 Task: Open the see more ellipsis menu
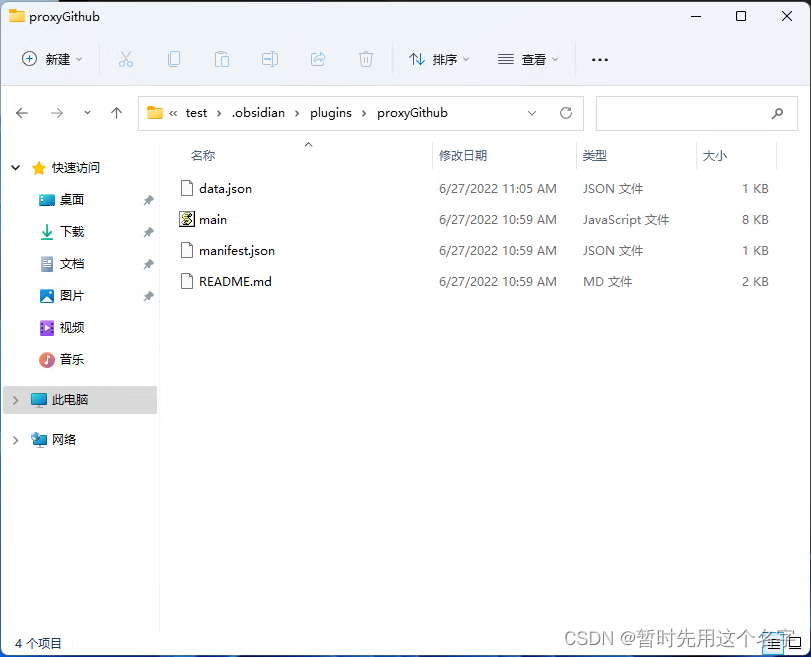coord(599,59)
